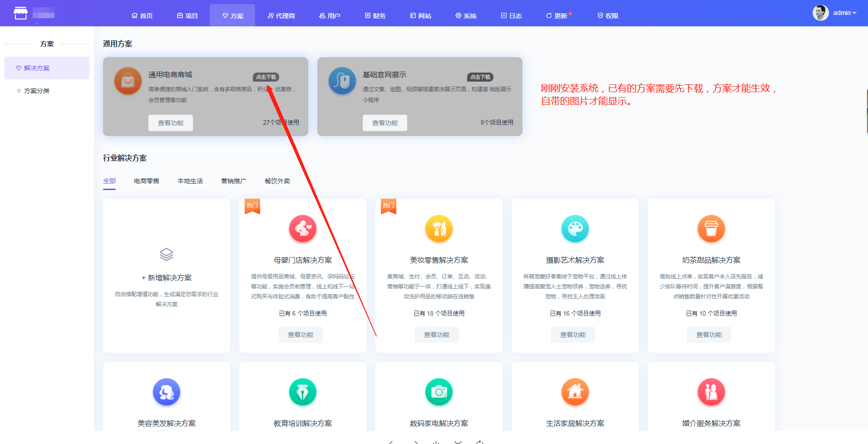Click the 美妆零售解决方案 title
The height and width of the screenshot is (444, 868).
click(439, 260)
